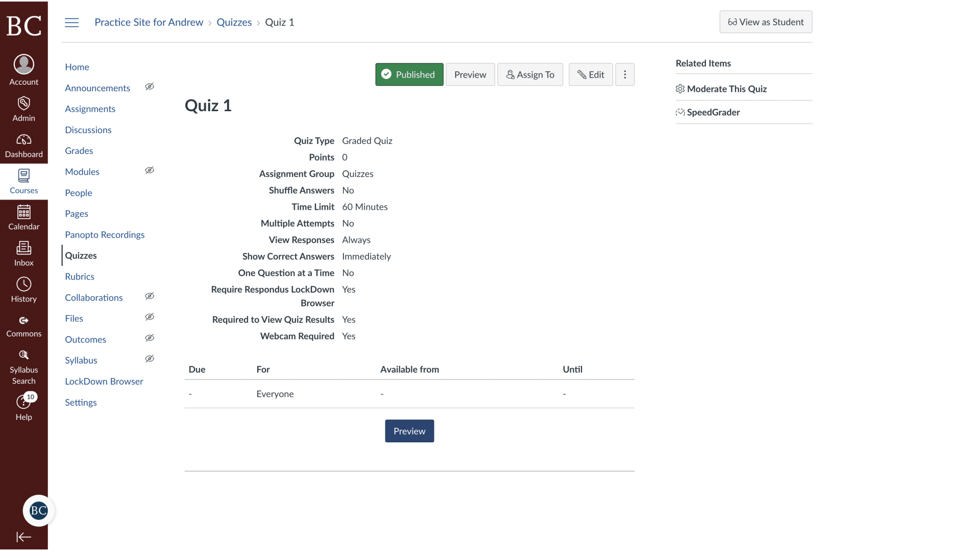The height and width of the screenshot is (551, 980).
Task: View your browsing History
Action: [x=23, y=289]
